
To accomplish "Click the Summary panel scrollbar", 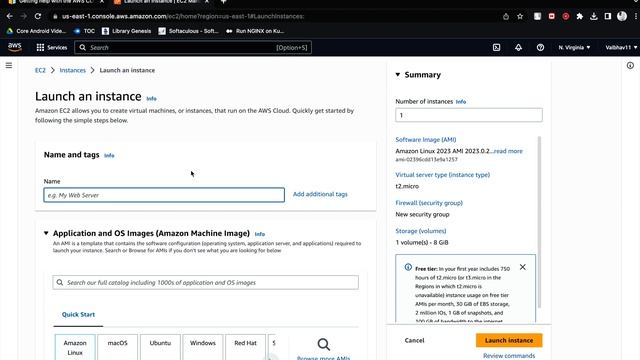I will pos(539,222).
